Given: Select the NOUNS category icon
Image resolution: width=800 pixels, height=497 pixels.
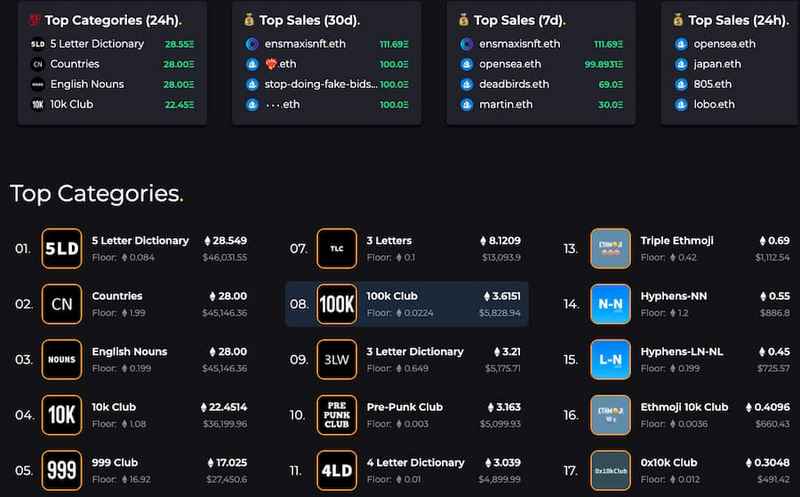Looking at the screenshot, I should click(x=61, y=359).
